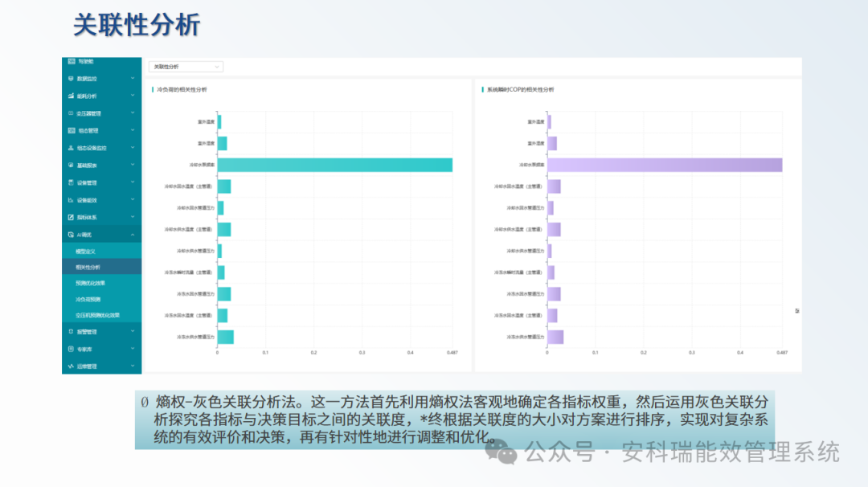Click the 冷却水泵频率 label in left chart
This screenshot has width=868, height=487.
pyautogui.click(x=202, y=165)
